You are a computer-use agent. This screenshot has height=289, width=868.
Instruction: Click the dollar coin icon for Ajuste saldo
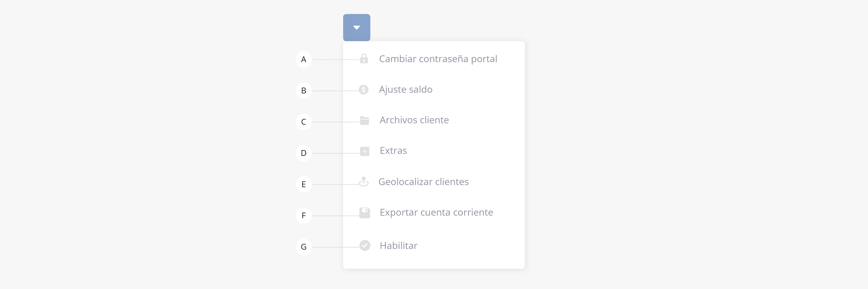click(x=363, y=90)
